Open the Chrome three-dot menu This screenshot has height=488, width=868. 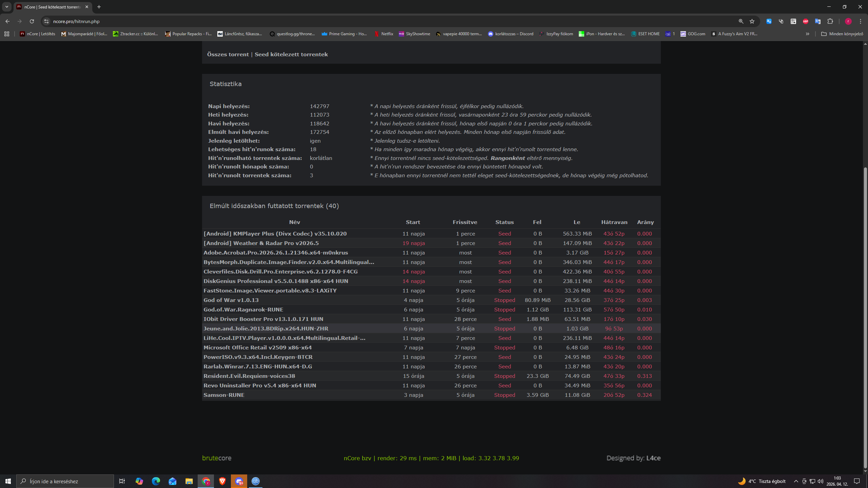(861, 21)
